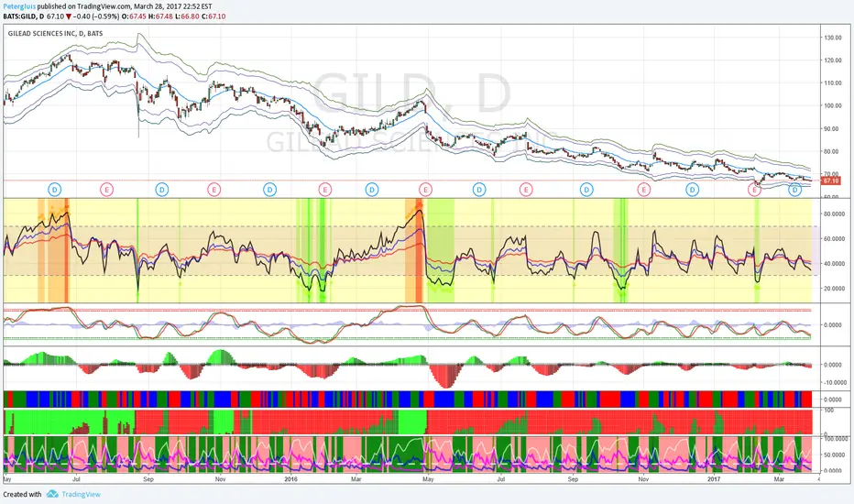Image resolution: width=854 pixels, height=504 pixels.
Task: Select the March 2017 dividend D marker
Action: 795,190
